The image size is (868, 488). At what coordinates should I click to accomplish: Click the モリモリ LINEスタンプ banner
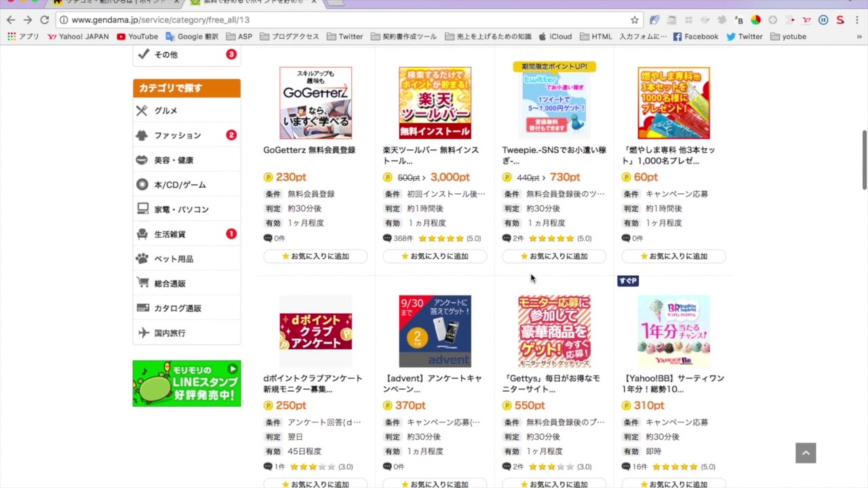(186, 384)
